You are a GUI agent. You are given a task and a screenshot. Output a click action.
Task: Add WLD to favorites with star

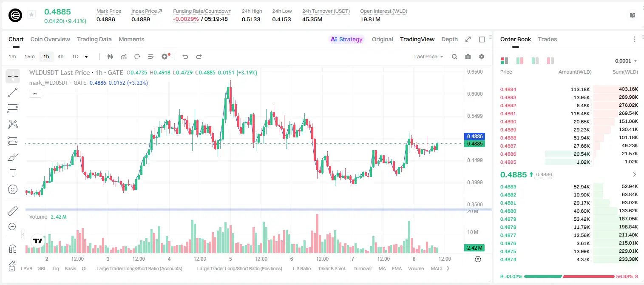[31, 15]
